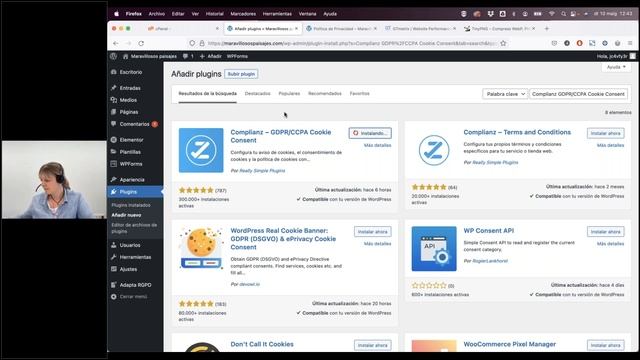Open the Palabra clave dropdown
This screenshot has width=640, height=360.
pos(505,94)
